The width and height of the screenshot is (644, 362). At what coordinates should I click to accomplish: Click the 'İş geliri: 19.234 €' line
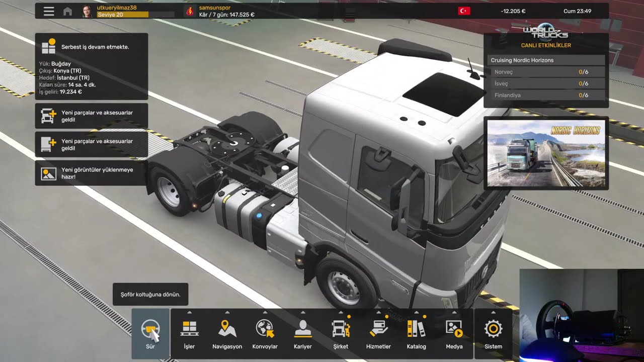[60, 92]
